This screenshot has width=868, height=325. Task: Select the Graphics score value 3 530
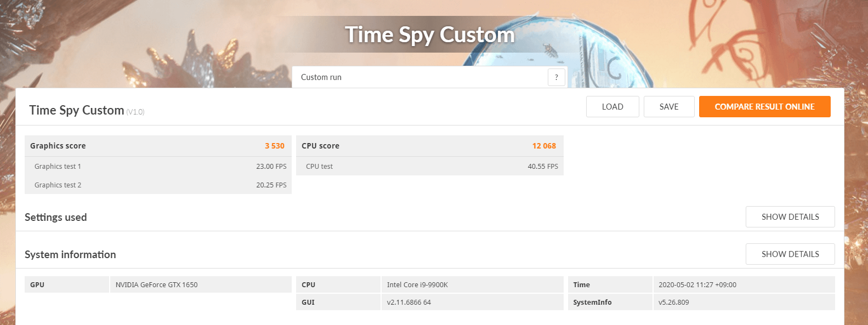click(x=275, y=146)
